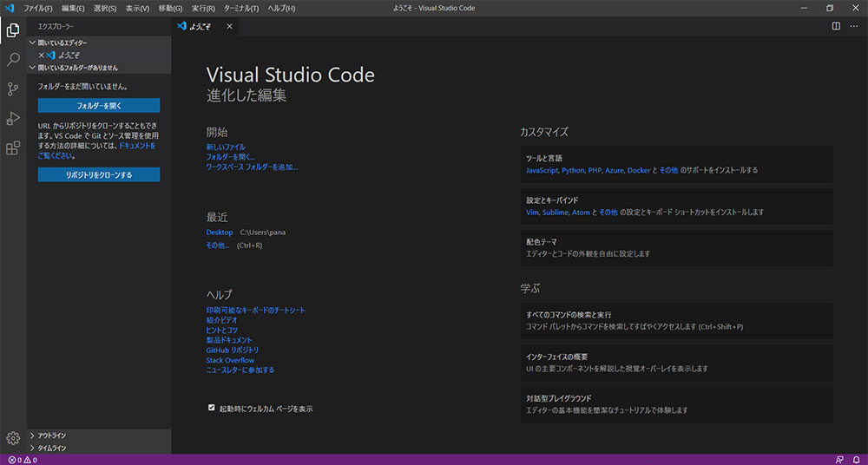868x465 pixels.
Task: Click the フォルダーを開く button
Action: [99, 106]
